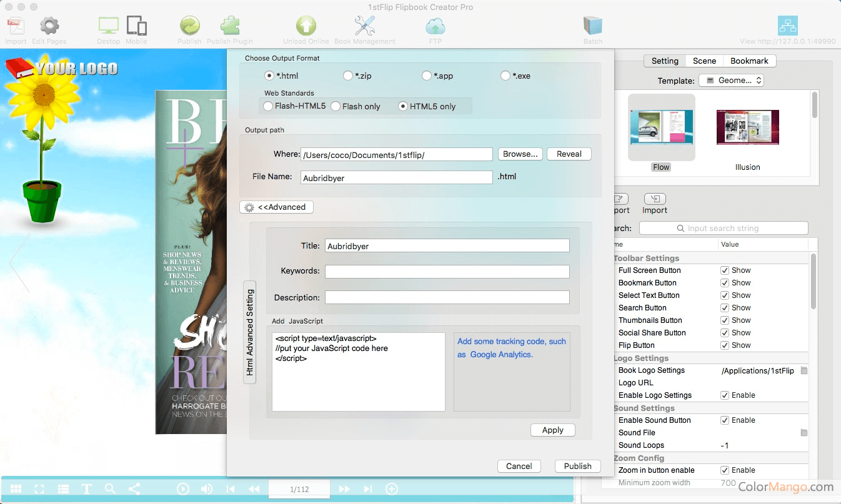Toggle the sound speaker icon

(x=206, y=489)
